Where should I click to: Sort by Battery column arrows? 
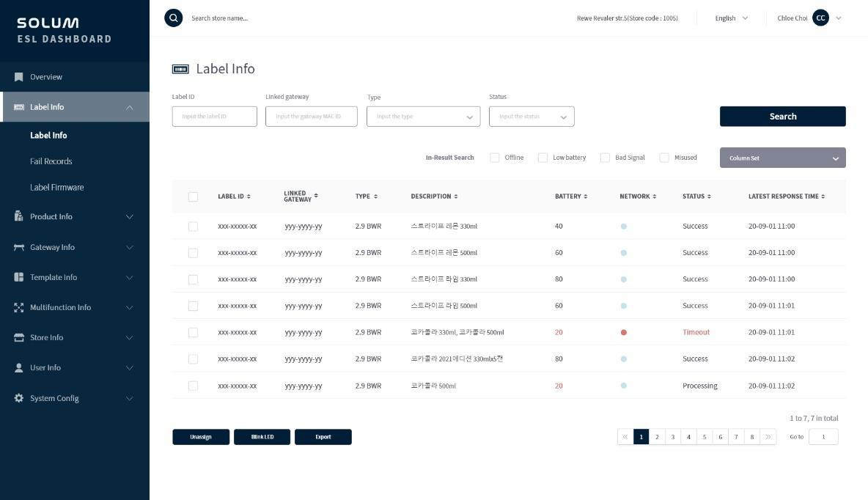pos(586,196)
